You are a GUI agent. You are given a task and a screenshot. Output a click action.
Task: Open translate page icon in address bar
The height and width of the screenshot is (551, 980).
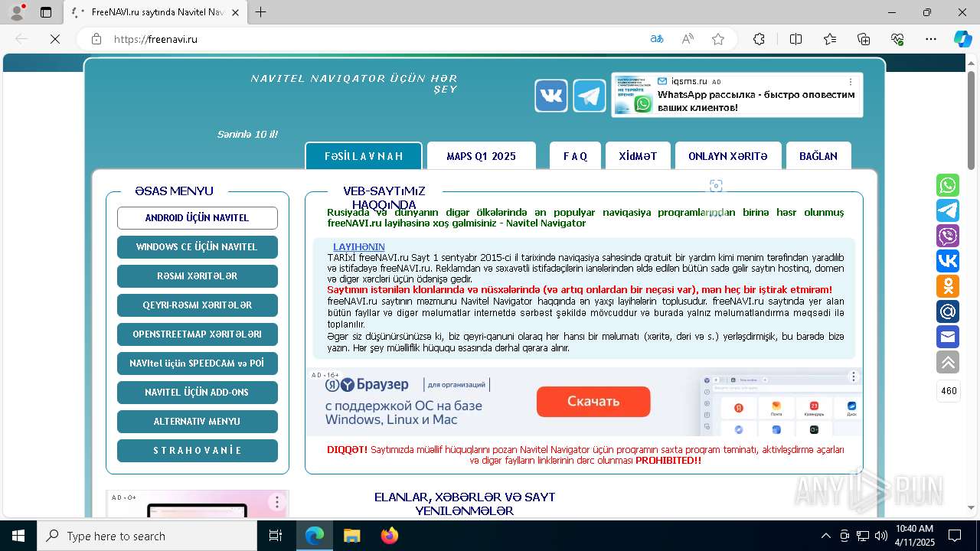point(657,39)
